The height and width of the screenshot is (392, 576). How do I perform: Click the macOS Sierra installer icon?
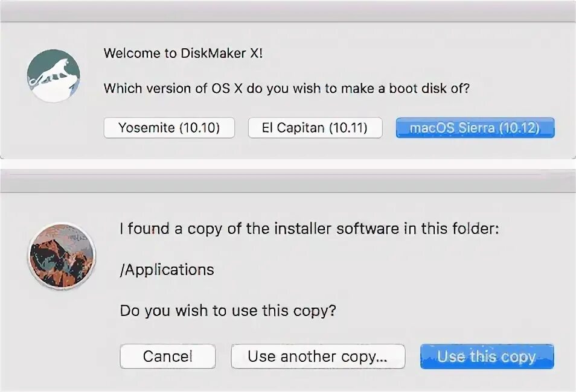(x=61, y=257)
